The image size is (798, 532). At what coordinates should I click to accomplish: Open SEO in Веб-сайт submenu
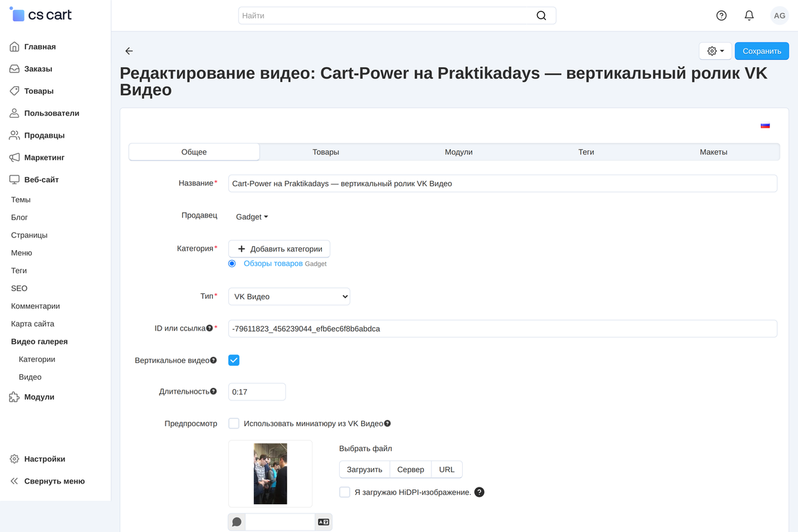click(x=19, y=289)
